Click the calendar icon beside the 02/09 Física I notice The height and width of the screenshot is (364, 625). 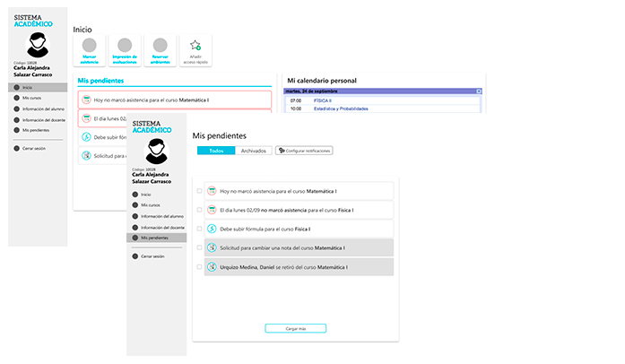point(212,210)
